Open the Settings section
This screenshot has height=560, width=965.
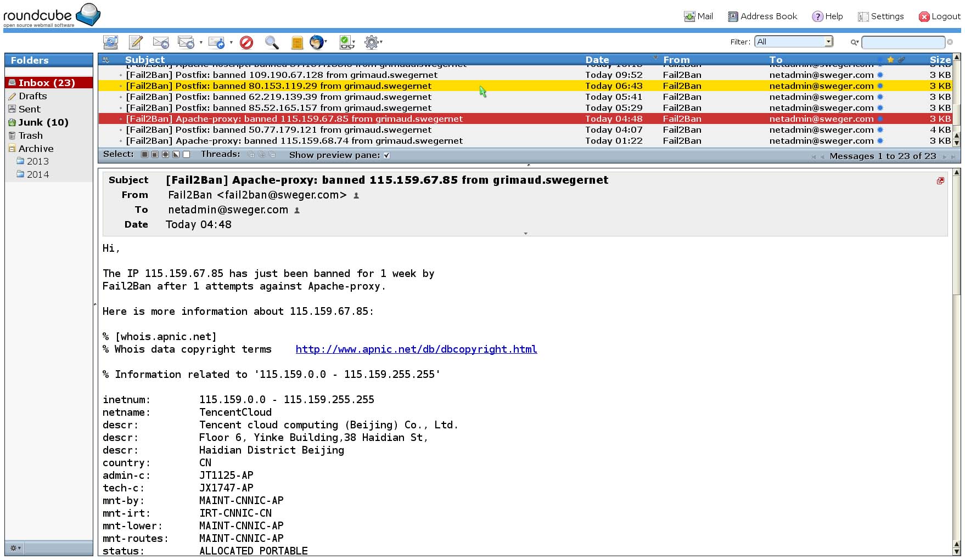point(880,16)
